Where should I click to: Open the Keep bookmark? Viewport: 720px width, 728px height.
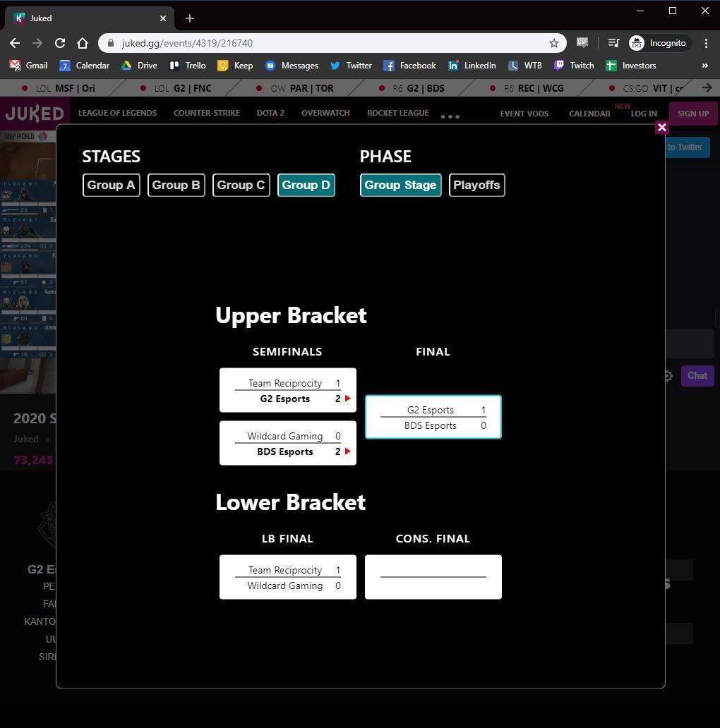[236, 66]
